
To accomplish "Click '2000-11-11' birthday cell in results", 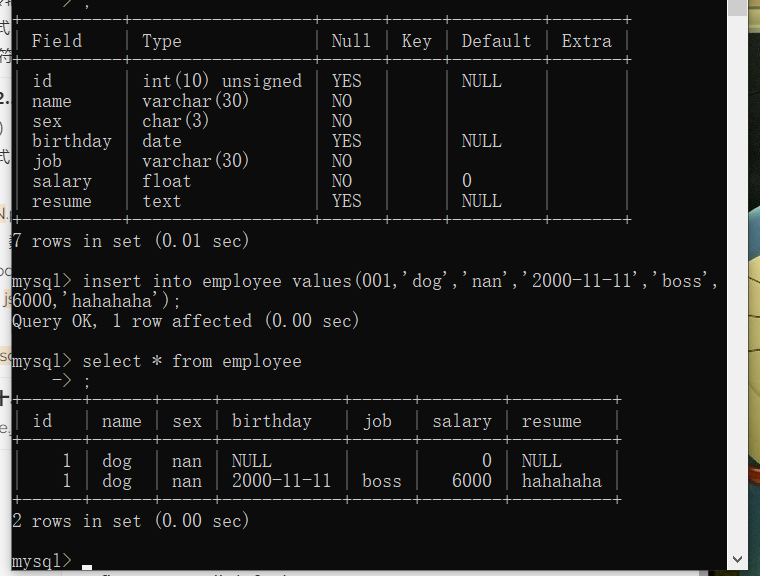I will coord(281,481).
